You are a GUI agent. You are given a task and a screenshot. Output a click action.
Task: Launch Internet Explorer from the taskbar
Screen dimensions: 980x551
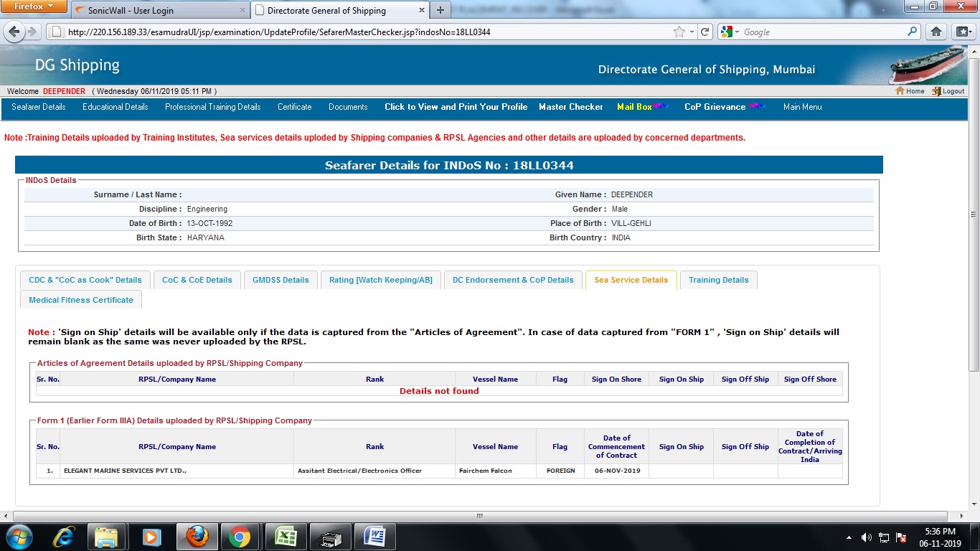(65, 537)
